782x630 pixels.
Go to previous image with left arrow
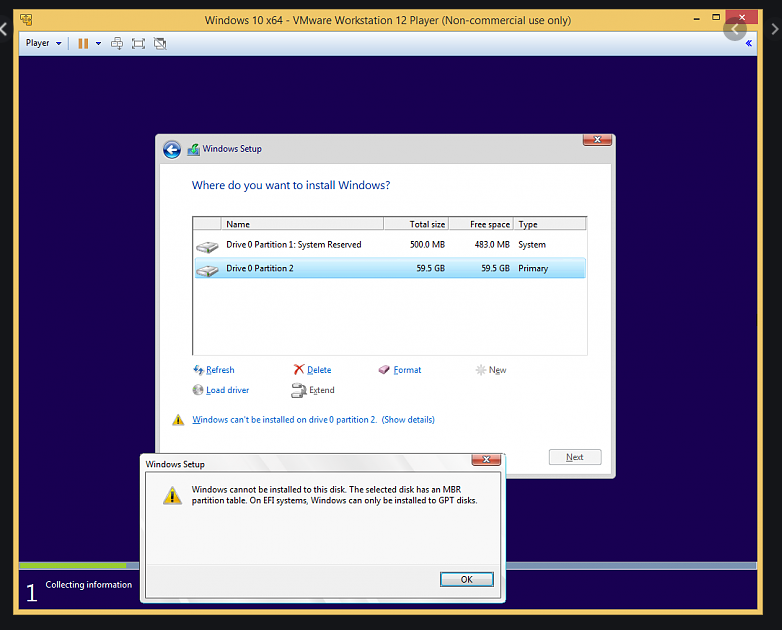pyautogui.click(x=3, y=29)
